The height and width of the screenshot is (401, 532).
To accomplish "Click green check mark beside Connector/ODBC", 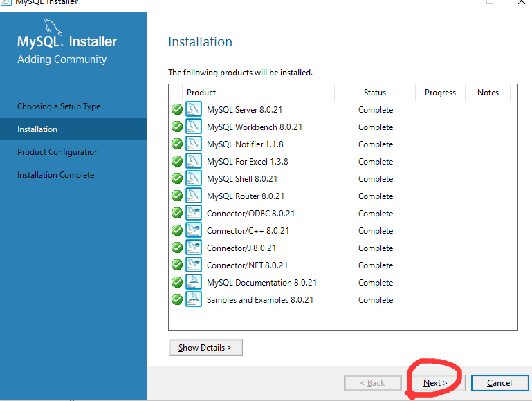I will pos(177,213).
